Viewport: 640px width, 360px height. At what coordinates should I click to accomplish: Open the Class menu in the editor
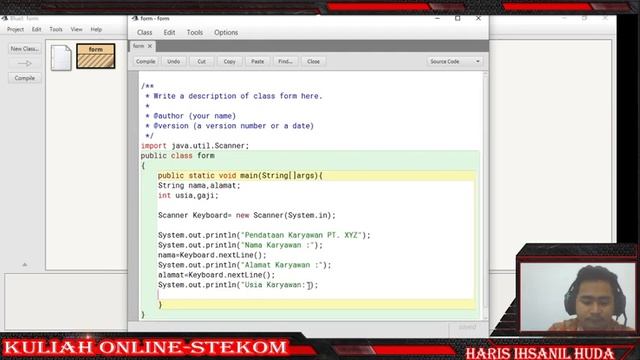point(144,32)
